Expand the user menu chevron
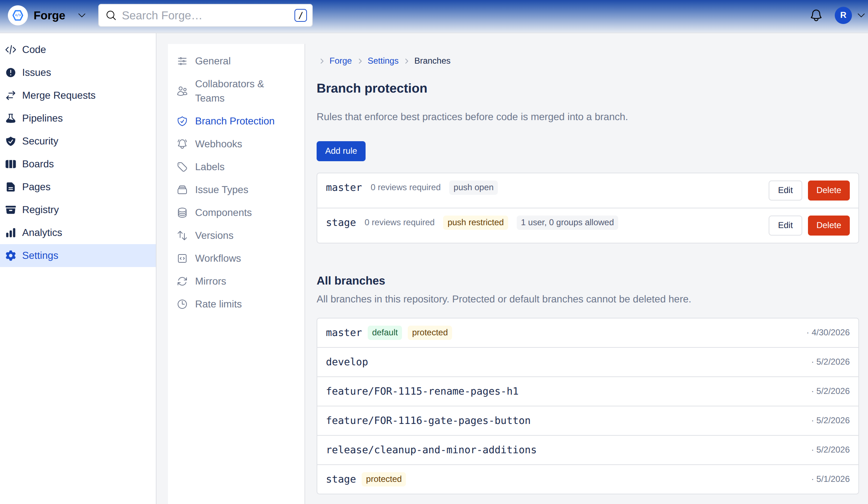This screenshot has width=868, height=504. pyautogui.click(x=861, y=15)
